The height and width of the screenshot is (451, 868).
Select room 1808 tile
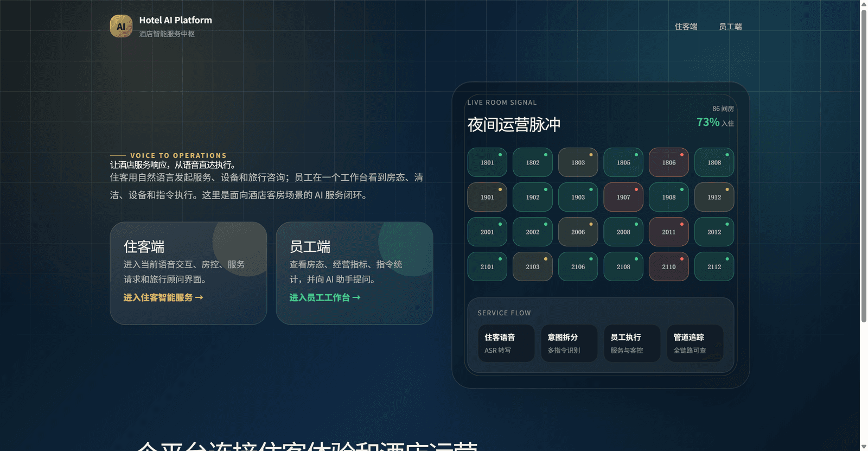pyautogui.click(x=714, y=162)
